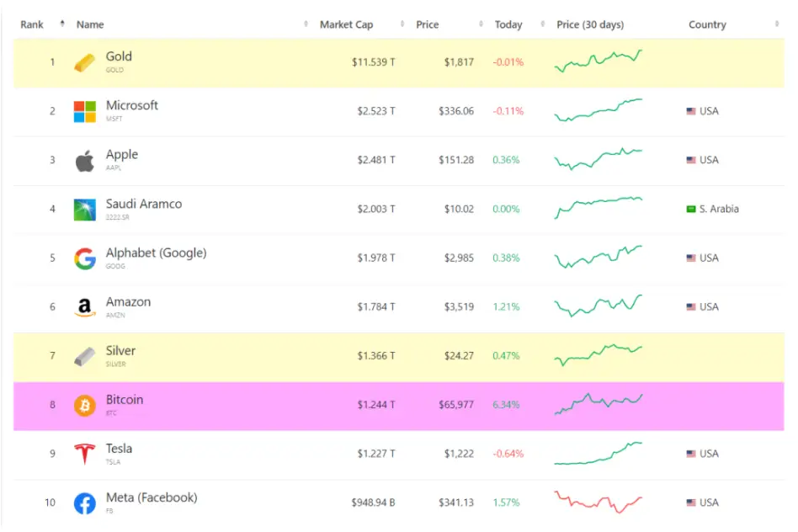The image size is (798, 532).
Task: Click the Apple logo icon
Action: click(x=84, y=161)
